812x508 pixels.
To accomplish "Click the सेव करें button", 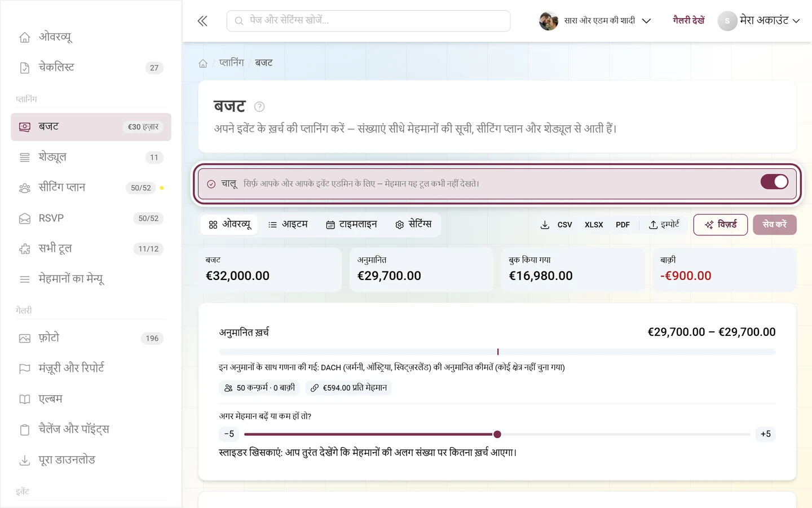I will tap(775, 225).
